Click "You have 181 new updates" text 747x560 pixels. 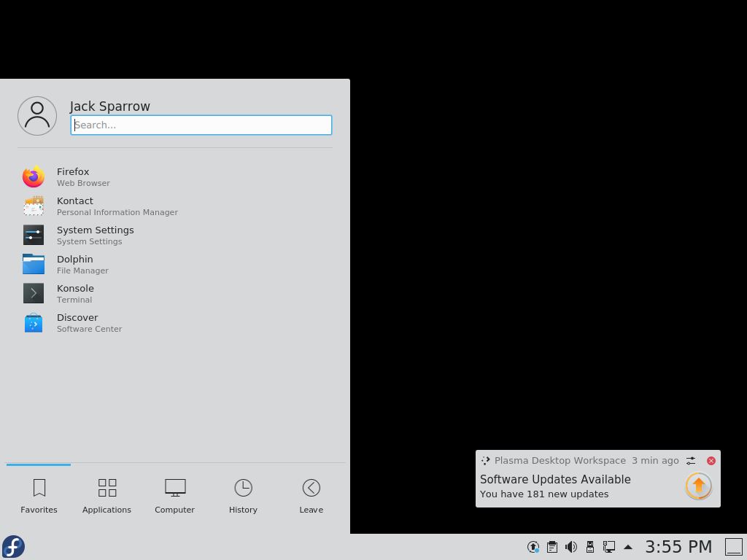click(x=544, y=494)
